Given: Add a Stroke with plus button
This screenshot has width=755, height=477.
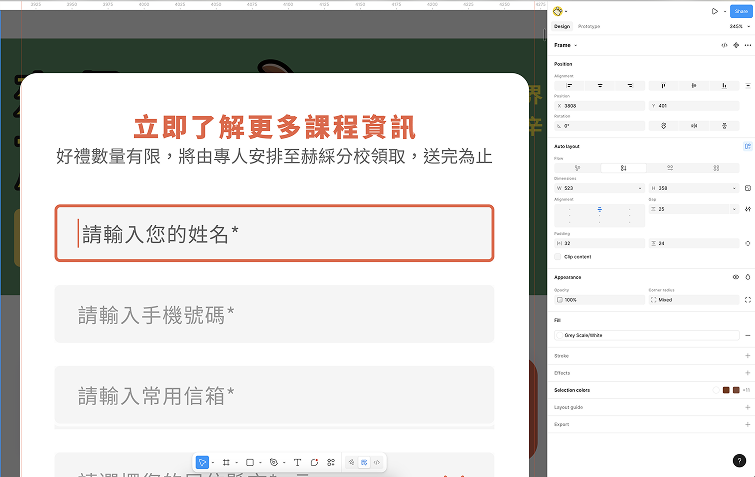Looking at the screenshot, I should tap(748, 356).
